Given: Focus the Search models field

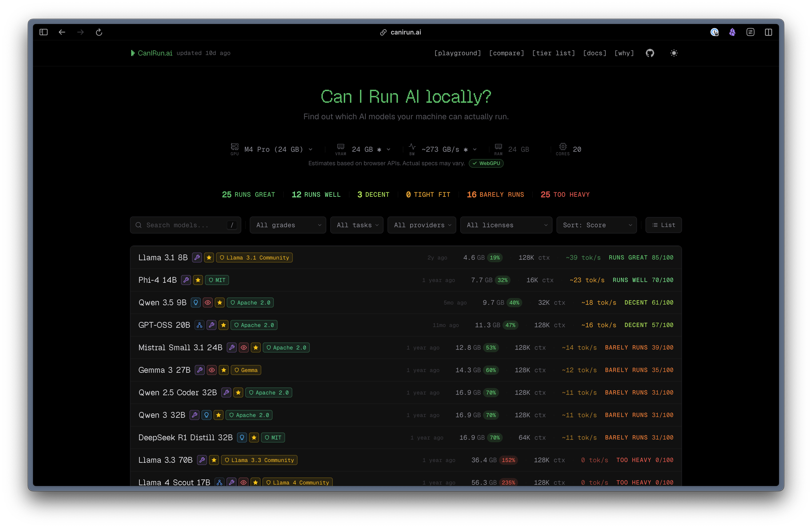Looking at the screenshot, I should 185,225.
